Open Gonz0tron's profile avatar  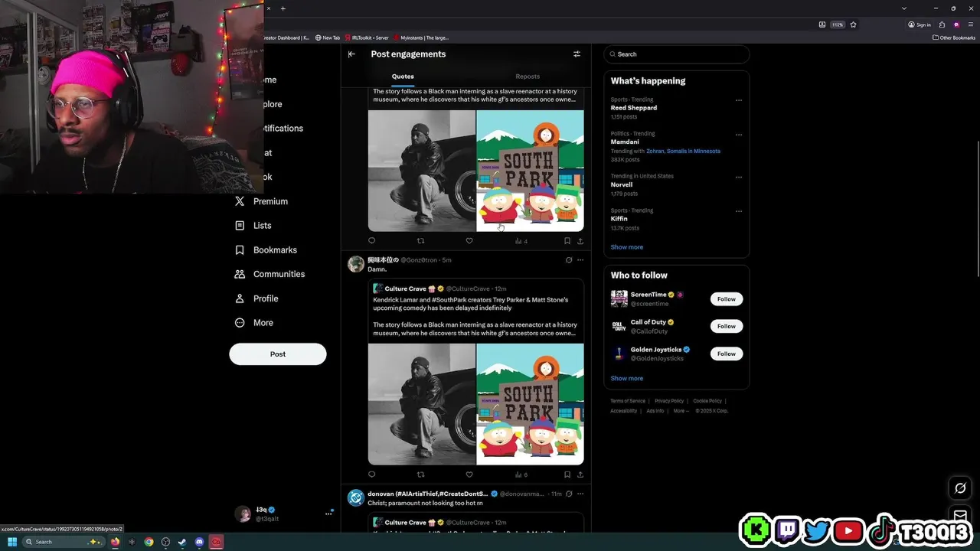pos(356,265)
